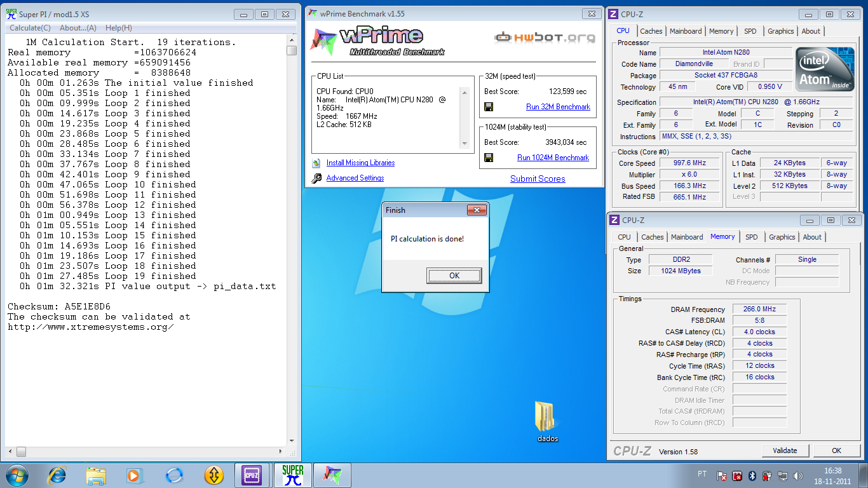
Task: Confirm the Finish dialog with OK
Action: click(454, 276)
